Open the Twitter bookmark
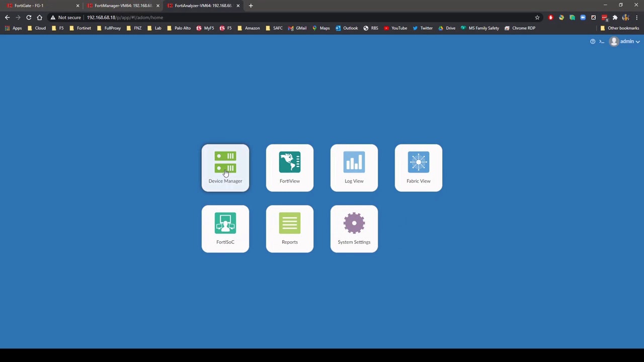The image size is (644, 362). [423, 28]
